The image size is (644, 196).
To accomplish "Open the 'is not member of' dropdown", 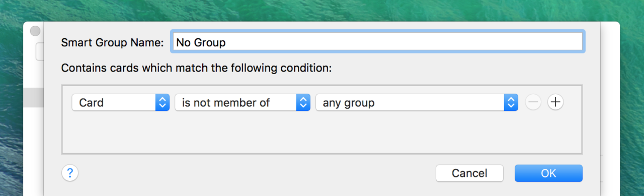I will (x=243, y=102).
